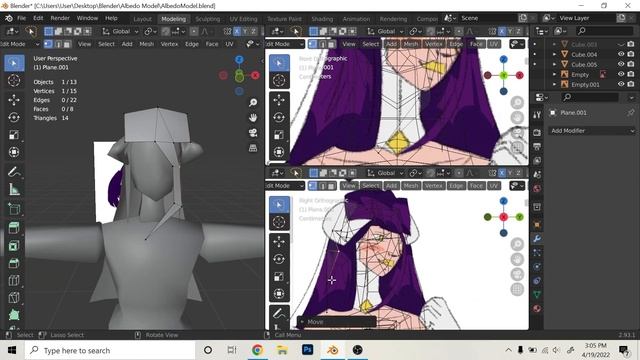This screenshot has width=640, height=360.
Task: Open the Render menu
Action: (x=60, y=18)
